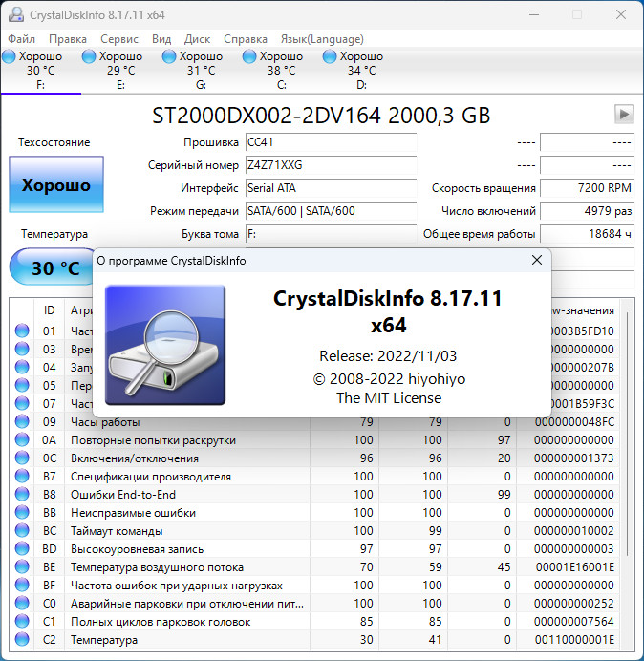Click the status orb for Неисправимые ошибки
This screenshot has width=644, height=661.
coord(22,512)
